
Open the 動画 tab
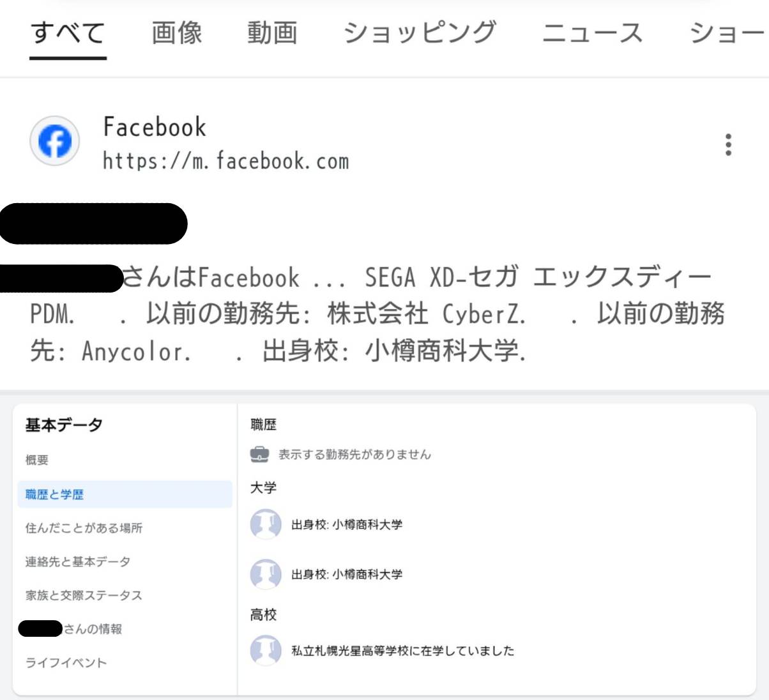coord(273,33)
